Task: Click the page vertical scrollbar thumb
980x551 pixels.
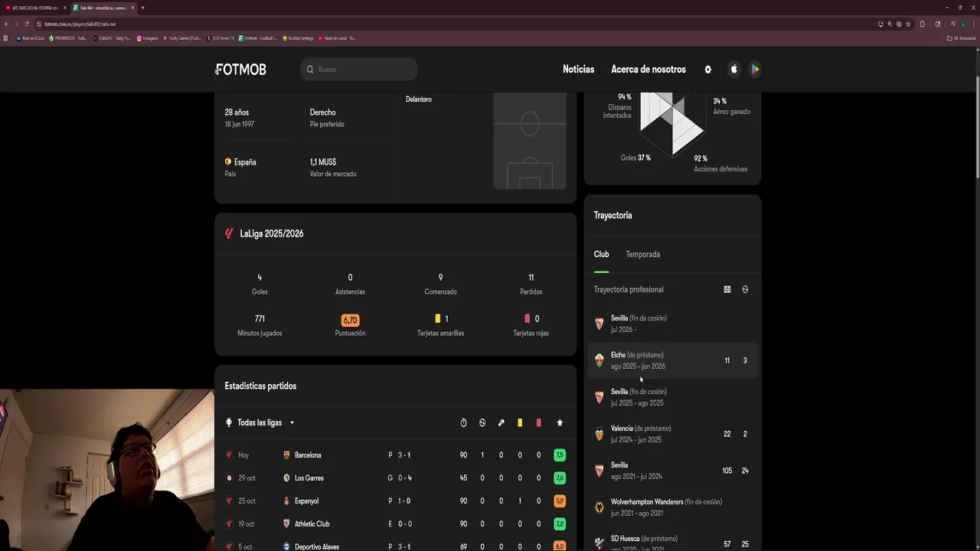Action: tap(977, 129)
